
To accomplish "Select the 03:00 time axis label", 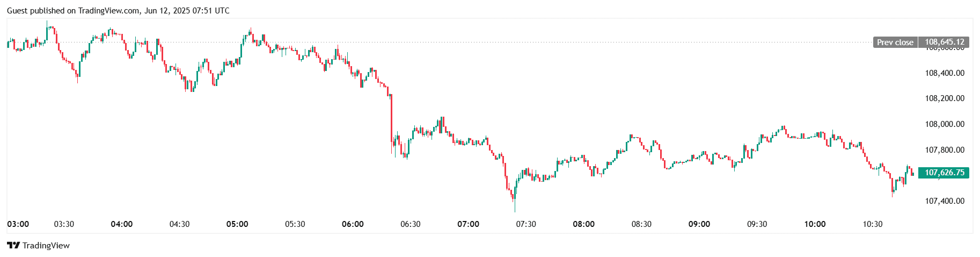I will point(18,224).
